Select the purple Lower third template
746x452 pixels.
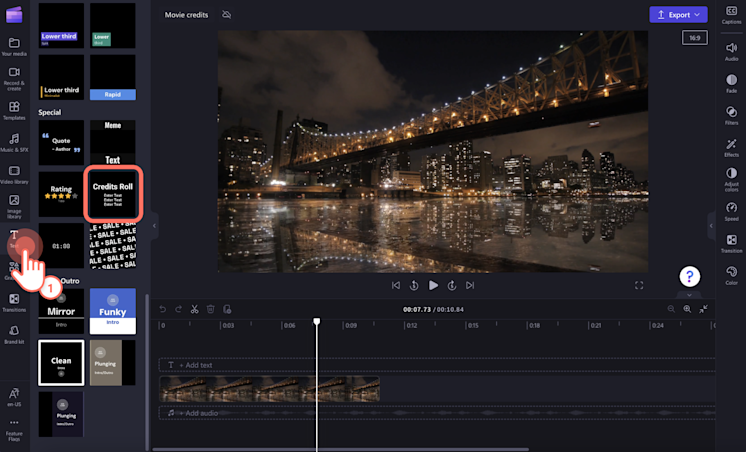tap(61, 25)
